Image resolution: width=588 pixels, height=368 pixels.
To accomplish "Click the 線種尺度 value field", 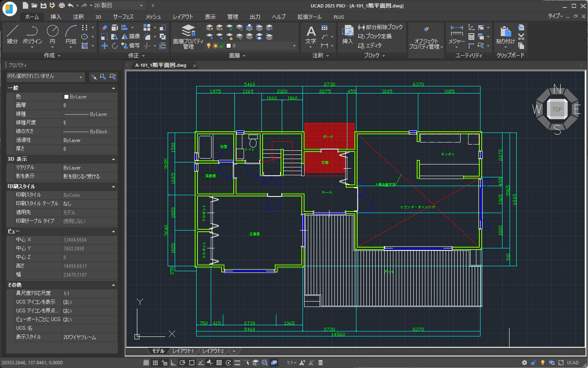I will (90, 123).
